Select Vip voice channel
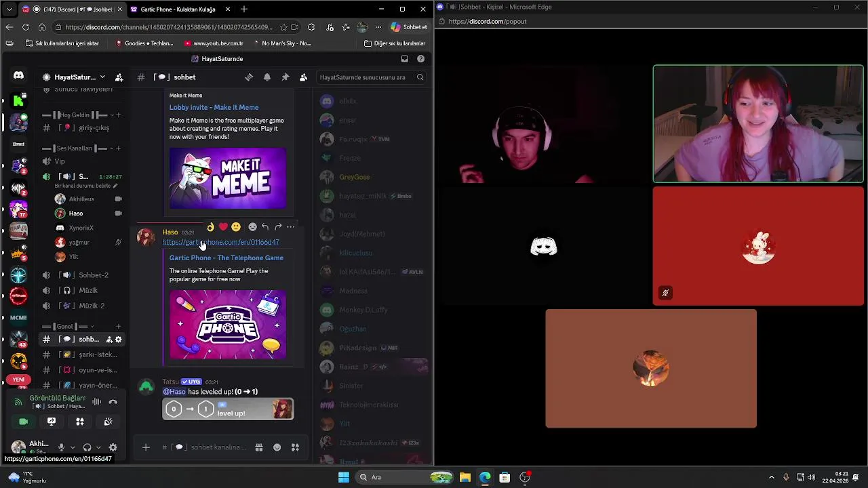Viewport: 868px width, 488px height. click(x=82, y=161)
